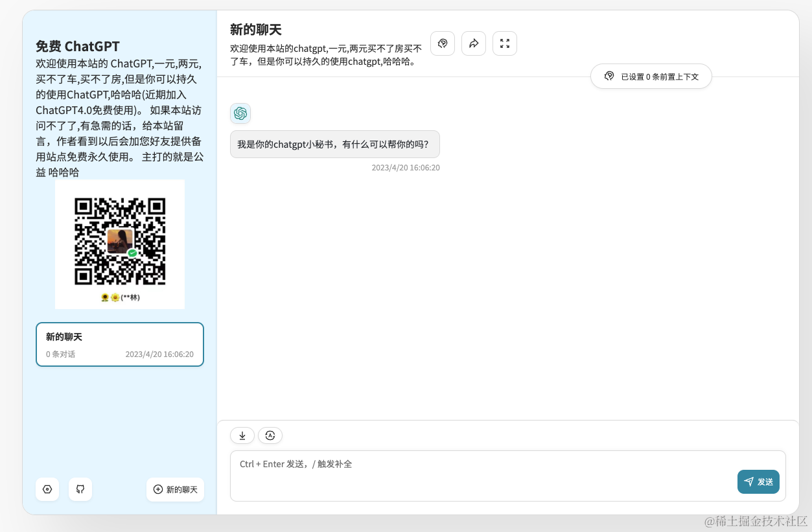Select the 新的聊天 conversation card in sidebar
Viewport: 812px width, 532px height.
pyautogui.click(x=120, y=345)
